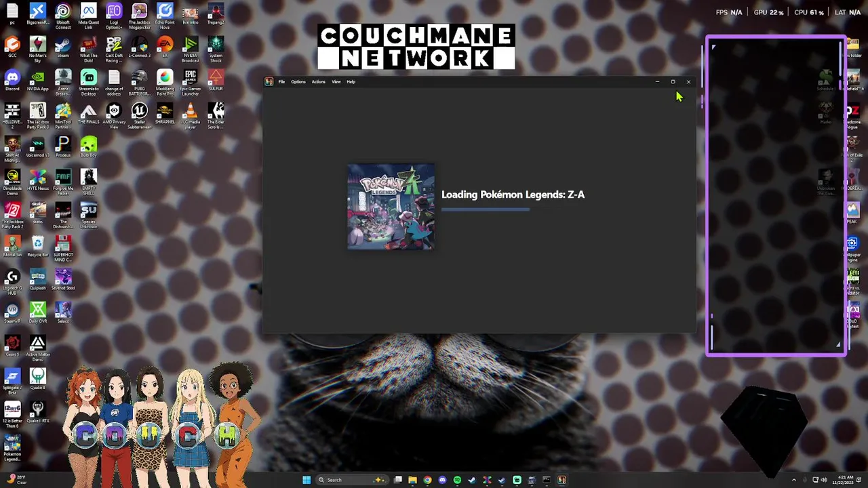Screen dimensions: 868x488
Task: Click the Pokémon Legends Z-A cover thumbnail
Action: click(391, 207)
